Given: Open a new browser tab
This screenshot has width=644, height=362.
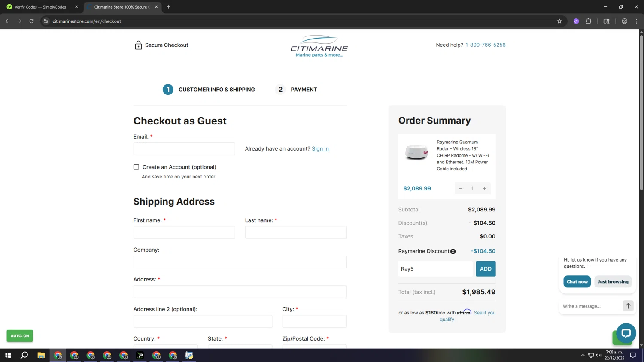Looking at the screenshot, I should (168, 7).
